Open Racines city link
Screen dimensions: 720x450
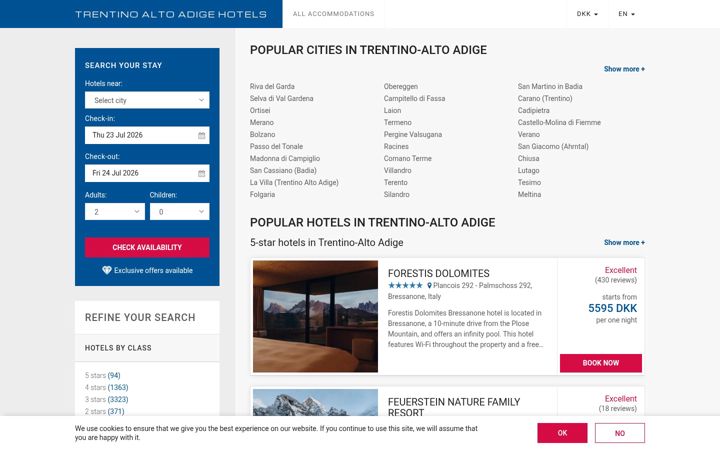click(396, 146)
